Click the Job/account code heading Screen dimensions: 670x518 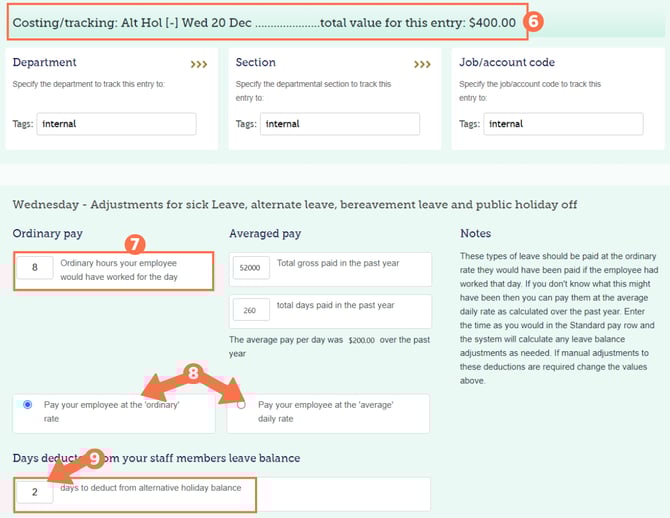[507, 63]
